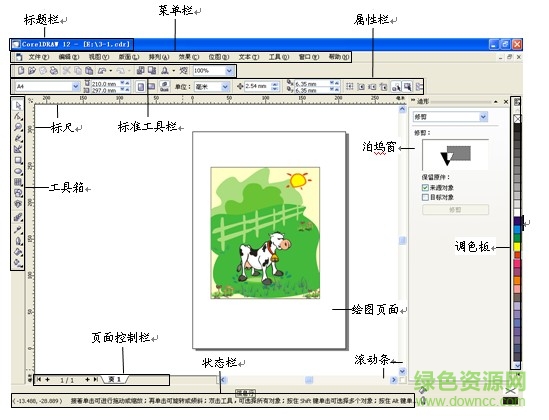Open the 帮助(H) menu
The width and height of the screenshot is (549, 420).
point(339,57)
